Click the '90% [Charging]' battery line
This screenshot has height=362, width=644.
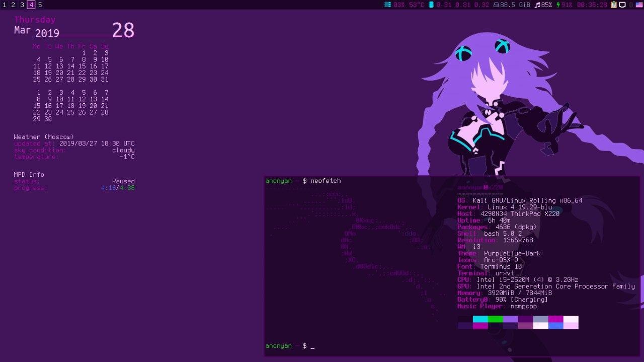tap(521, 299)
